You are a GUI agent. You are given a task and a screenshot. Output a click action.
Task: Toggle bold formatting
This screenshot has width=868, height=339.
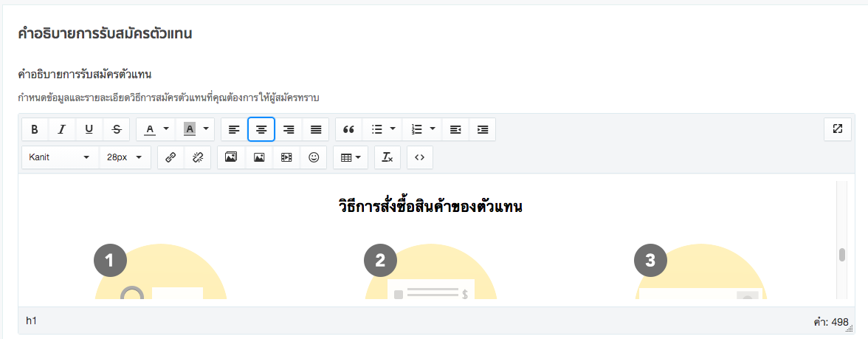(35, 130)
